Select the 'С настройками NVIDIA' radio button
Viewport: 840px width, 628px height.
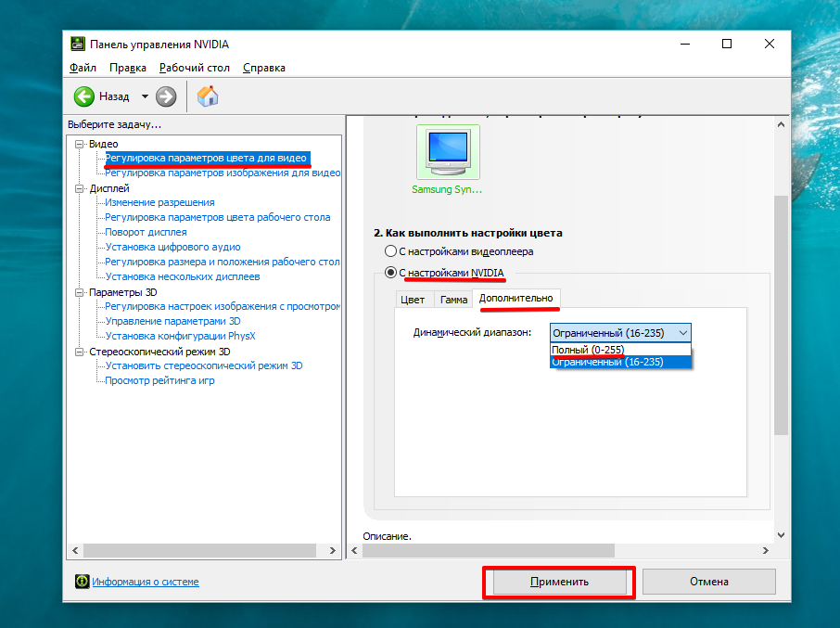point(390,273)
